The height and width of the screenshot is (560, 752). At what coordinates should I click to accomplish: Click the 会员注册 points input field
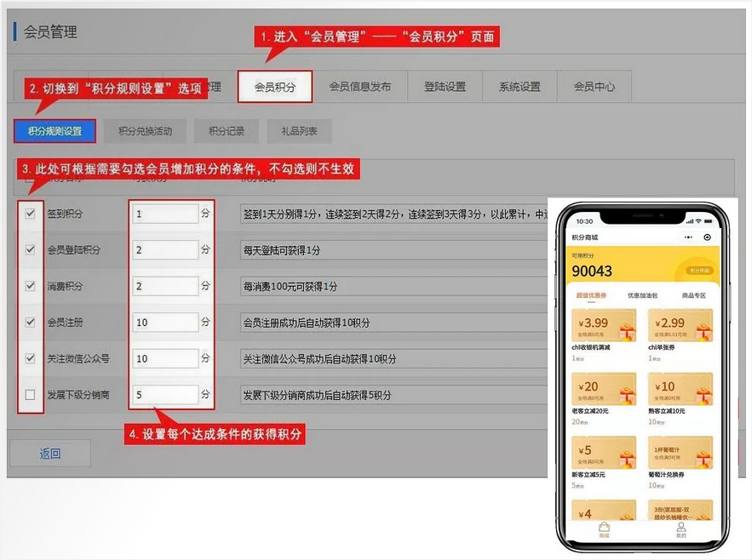point(165,323)
